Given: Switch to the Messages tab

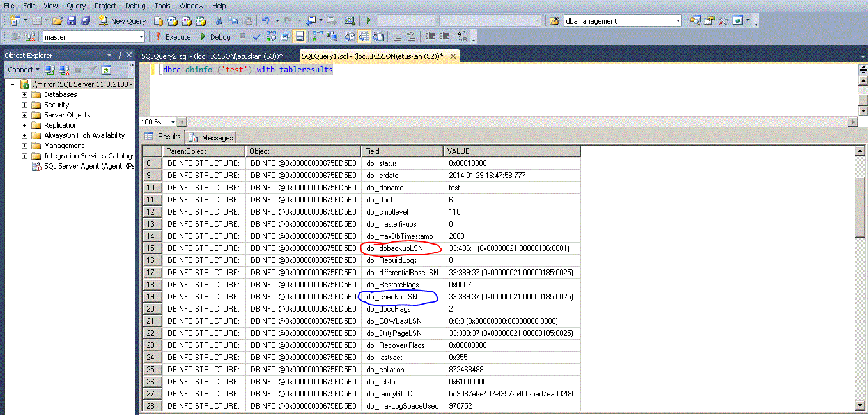Looking at the screenshot, I should coord(212,137).
